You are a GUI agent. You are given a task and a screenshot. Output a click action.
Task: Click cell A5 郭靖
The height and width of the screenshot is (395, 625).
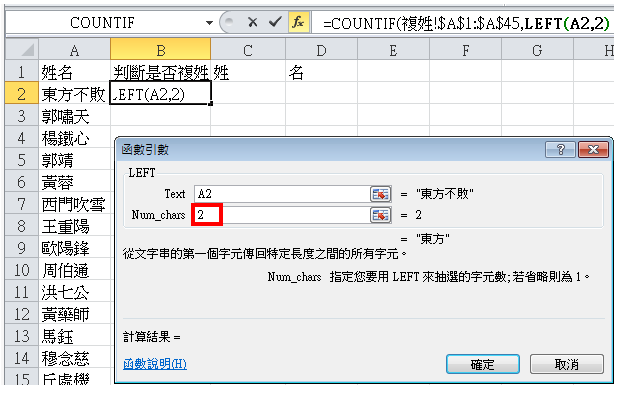(75, 160)
